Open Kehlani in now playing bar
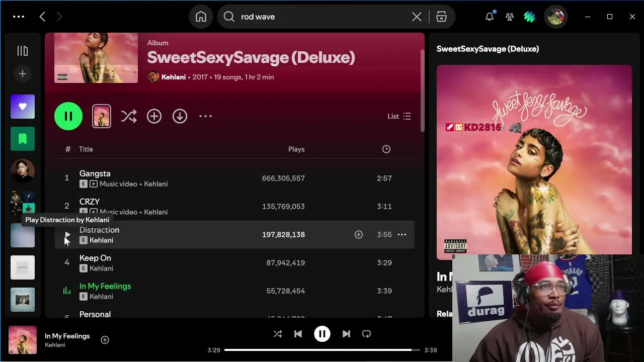 [55, 345]
